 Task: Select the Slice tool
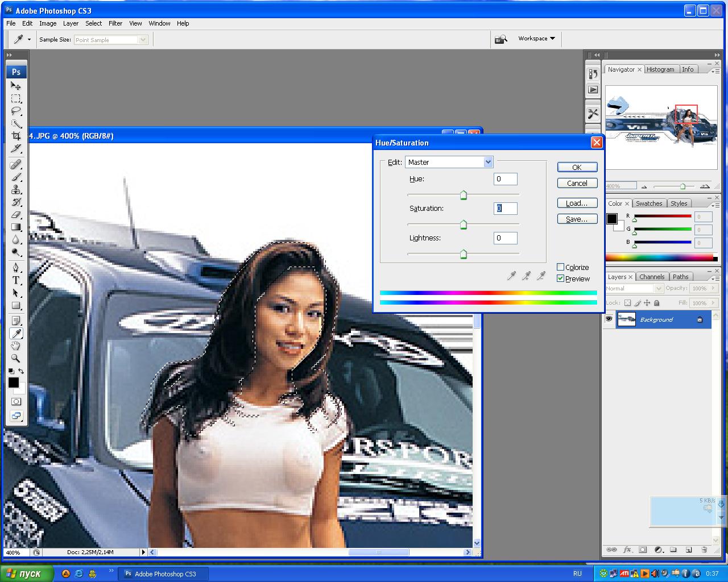(16, 148)
